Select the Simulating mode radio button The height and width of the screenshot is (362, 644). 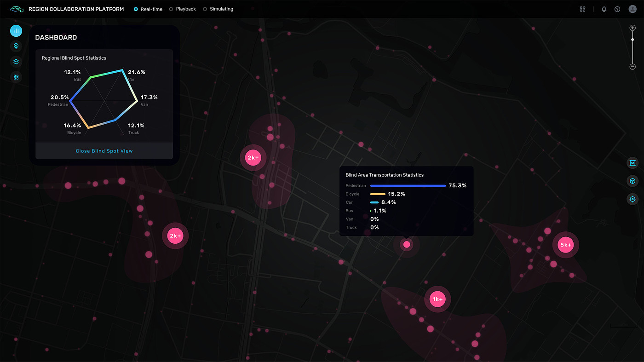(205, 9)
